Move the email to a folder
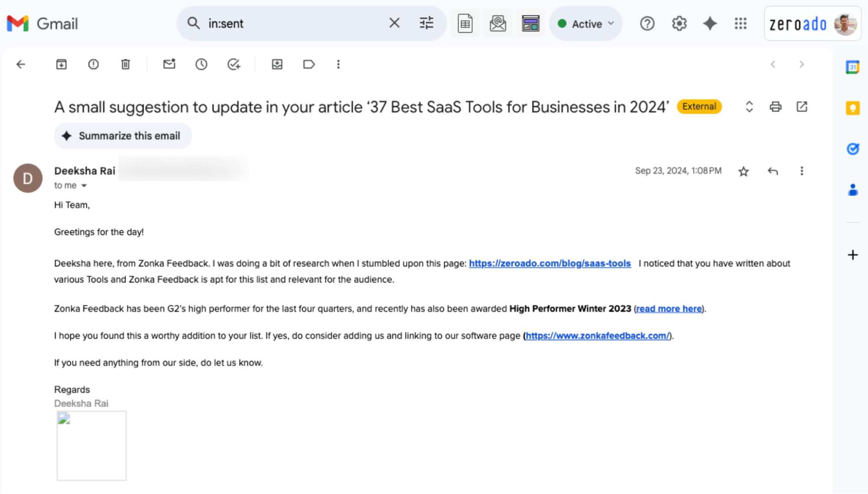The height and width of the screenshot is (494, 868). pos(277,64)
